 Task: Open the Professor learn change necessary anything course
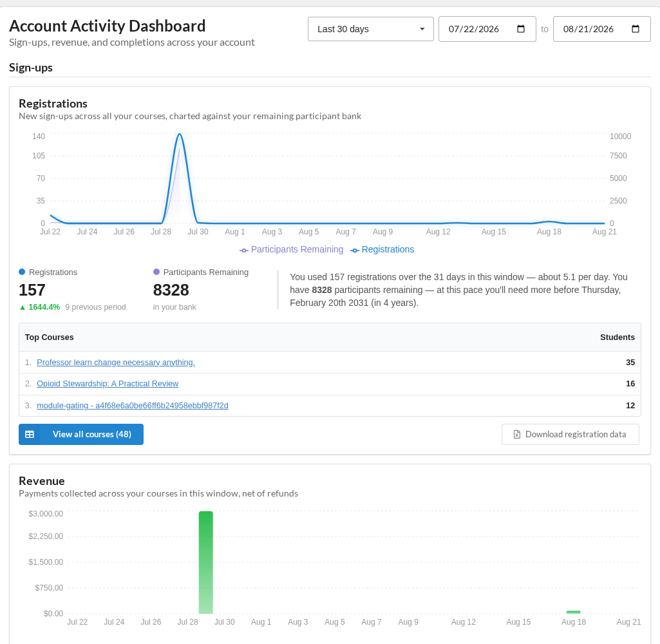click(116, 363)
